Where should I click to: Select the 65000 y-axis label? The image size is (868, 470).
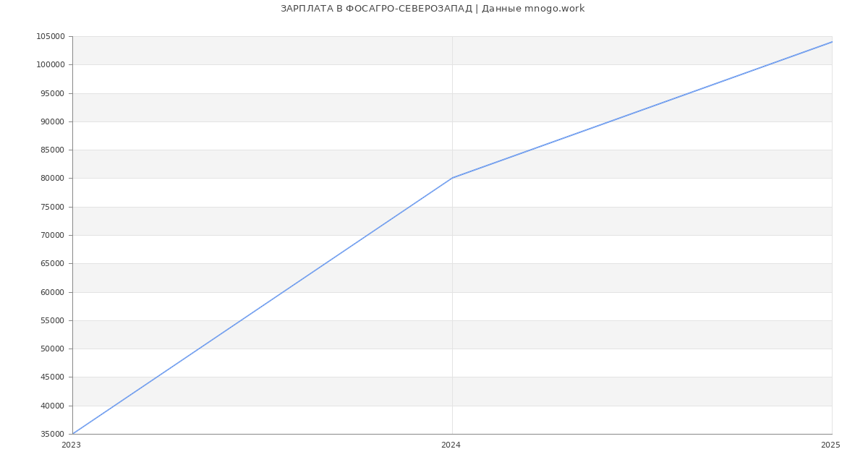point(52,264)
